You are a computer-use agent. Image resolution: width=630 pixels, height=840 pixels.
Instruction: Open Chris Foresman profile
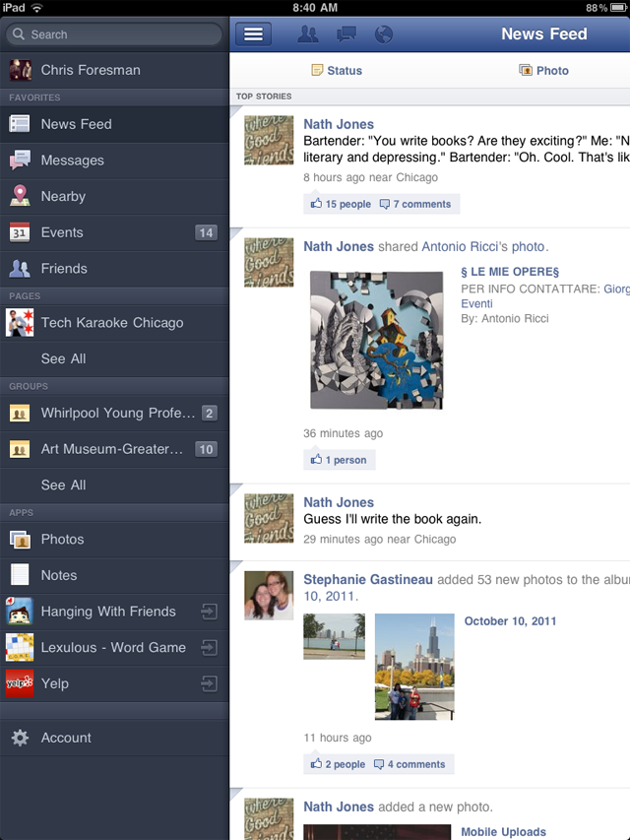pos(114,70)
